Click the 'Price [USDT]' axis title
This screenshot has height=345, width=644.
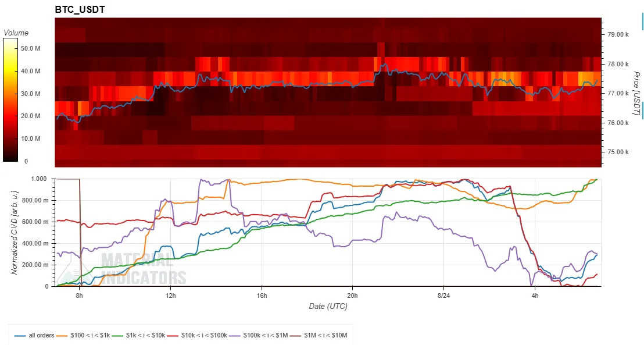[636, 93]
